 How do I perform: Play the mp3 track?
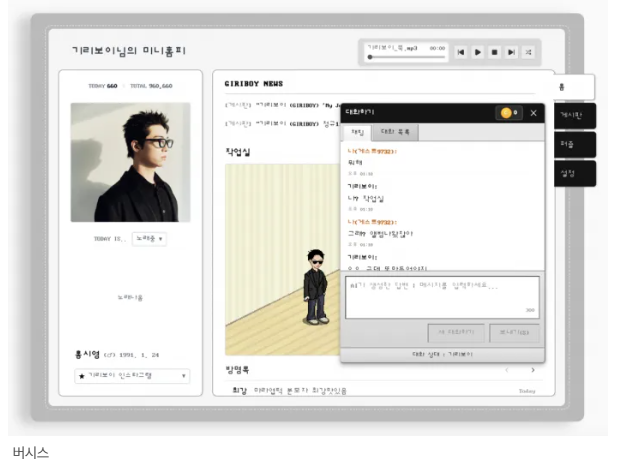click(478, 52)
